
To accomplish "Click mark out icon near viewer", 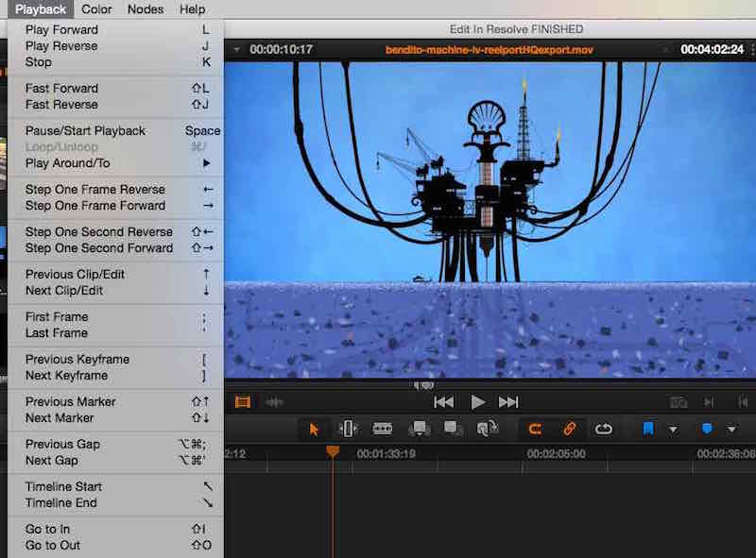I will (743, 402).
